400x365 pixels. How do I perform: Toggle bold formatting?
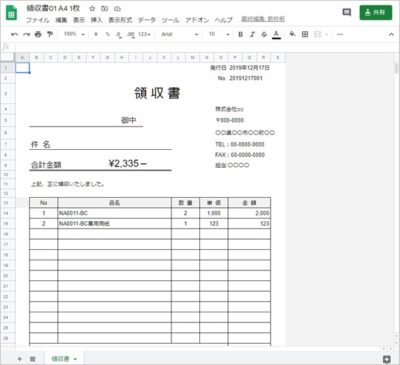[240, 34]
